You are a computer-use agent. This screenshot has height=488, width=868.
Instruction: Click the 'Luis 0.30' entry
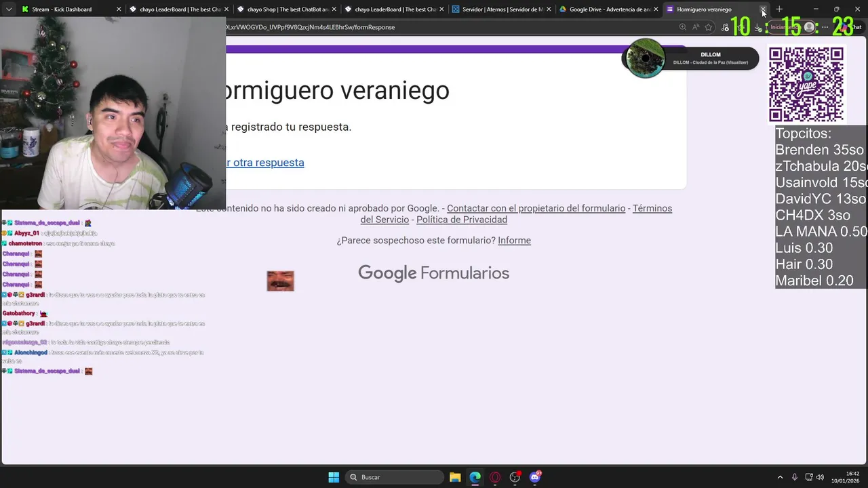tap(804, 248)
